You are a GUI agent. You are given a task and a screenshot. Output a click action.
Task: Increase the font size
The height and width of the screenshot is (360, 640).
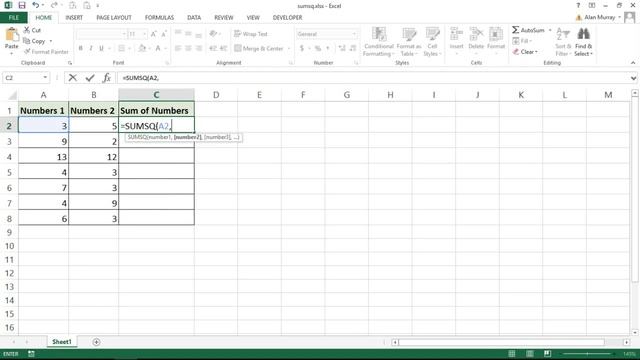[x=153, y=34]
